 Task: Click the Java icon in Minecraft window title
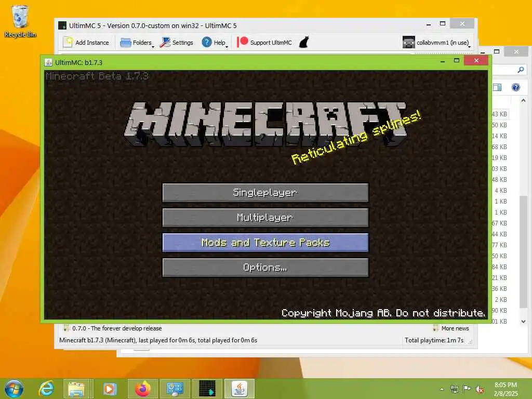(x=48, y=62)
